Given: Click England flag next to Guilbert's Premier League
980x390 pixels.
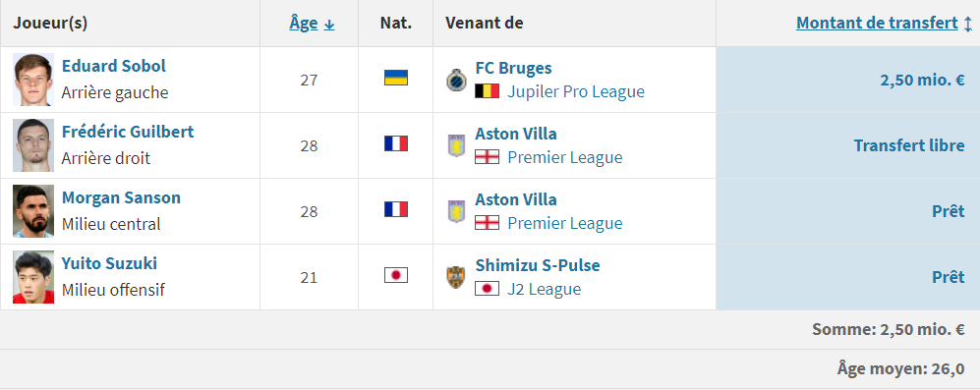Looking at the screenshot, I should 487,157.
